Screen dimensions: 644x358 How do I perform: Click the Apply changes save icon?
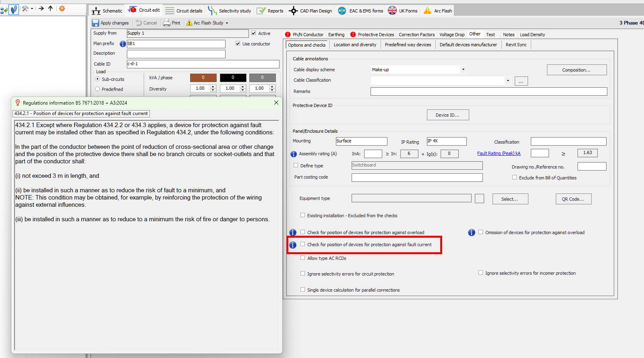pyautogui.click(x=95, y=23)
